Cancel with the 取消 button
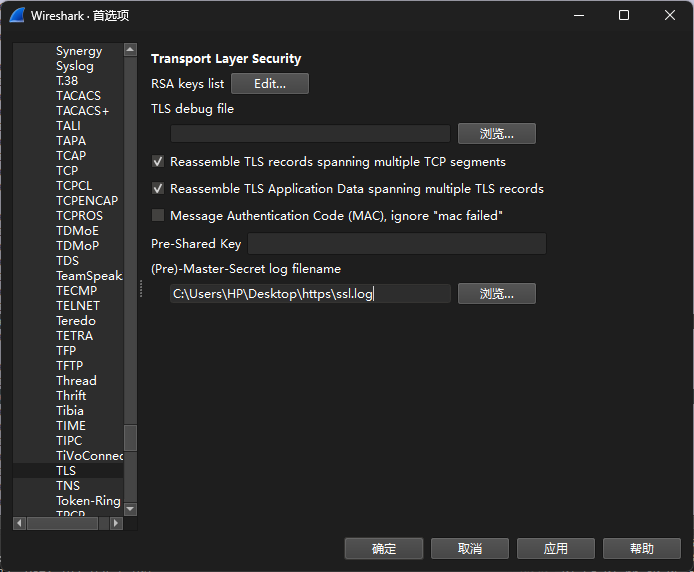This screenshot has height=572, width=694. point(470,549)
